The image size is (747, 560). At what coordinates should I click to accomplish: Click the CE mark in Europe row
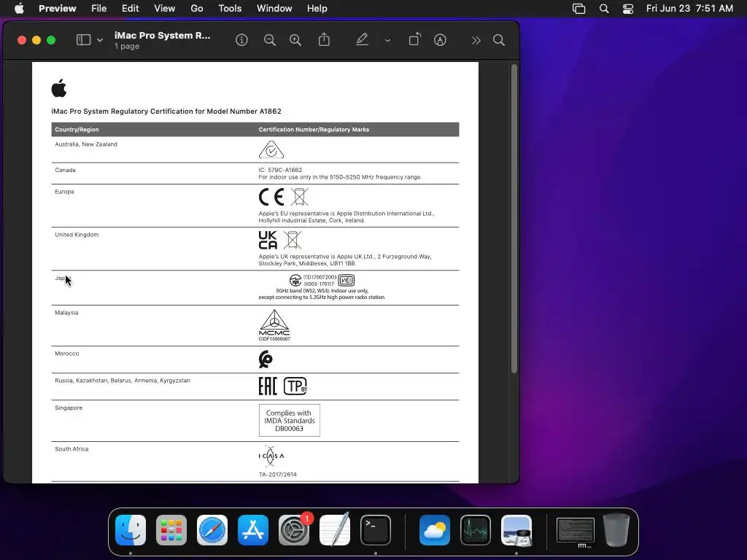coord(271,197)
